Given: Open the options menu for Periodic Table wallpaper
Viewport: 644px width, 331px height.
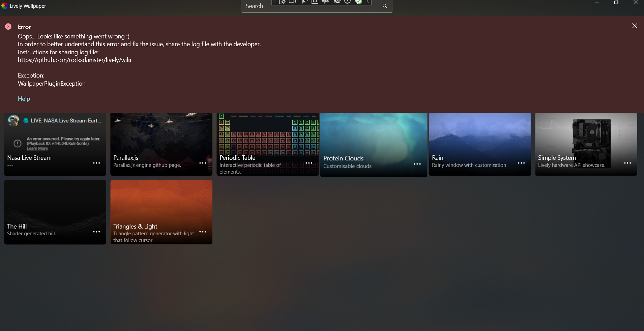Looking at the screenshot, I should coord(309,163).
